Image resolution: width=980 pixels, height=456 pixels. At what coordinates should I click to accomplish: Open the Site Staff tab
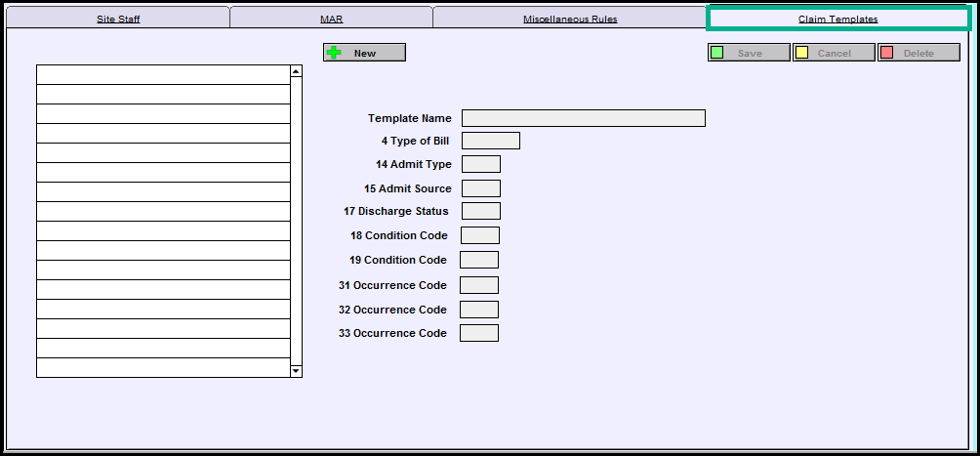118,19
